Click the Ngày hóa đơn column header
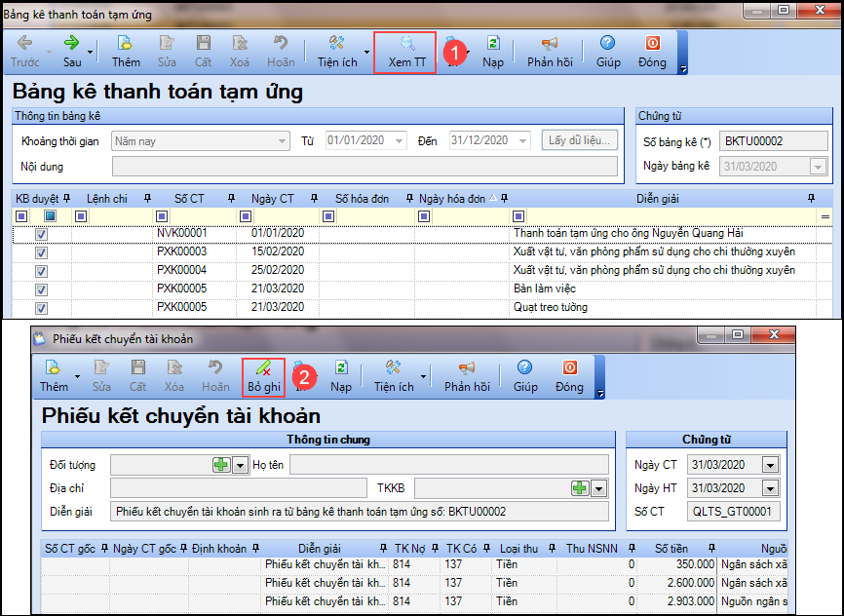 click(451, 199)
